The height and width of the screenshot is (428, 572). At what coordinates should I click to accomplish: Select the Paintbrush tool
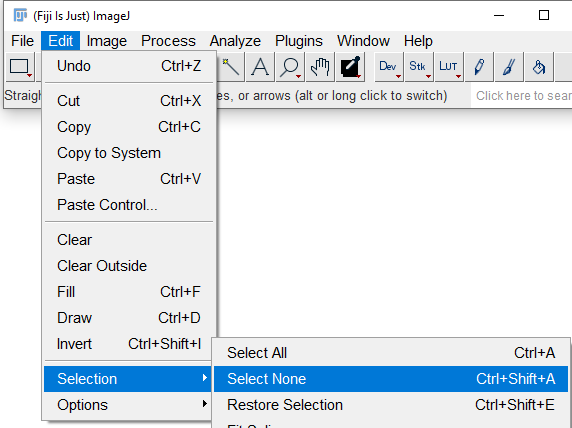click(x=509, y=67)
